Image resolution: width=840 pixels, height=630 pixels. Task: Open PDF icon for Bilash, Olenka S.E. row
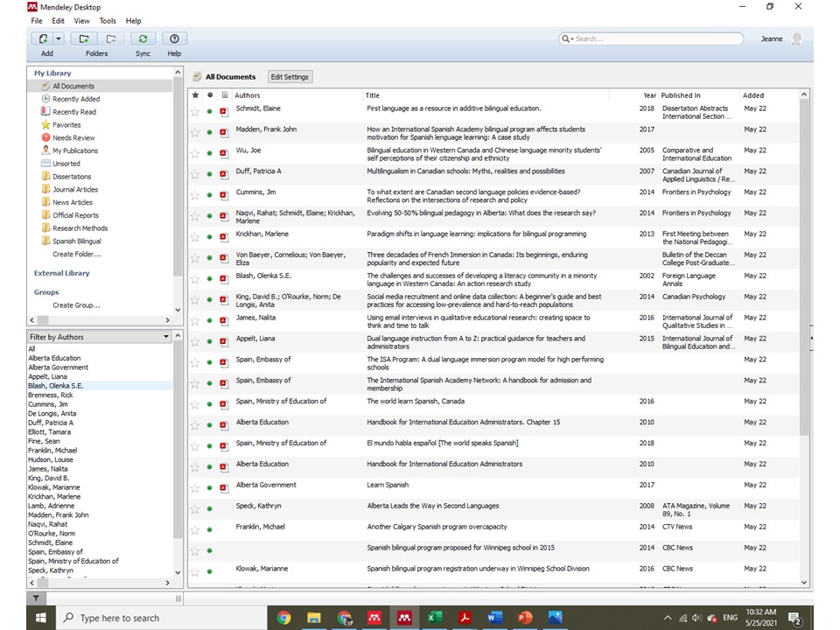click(224, 279)
